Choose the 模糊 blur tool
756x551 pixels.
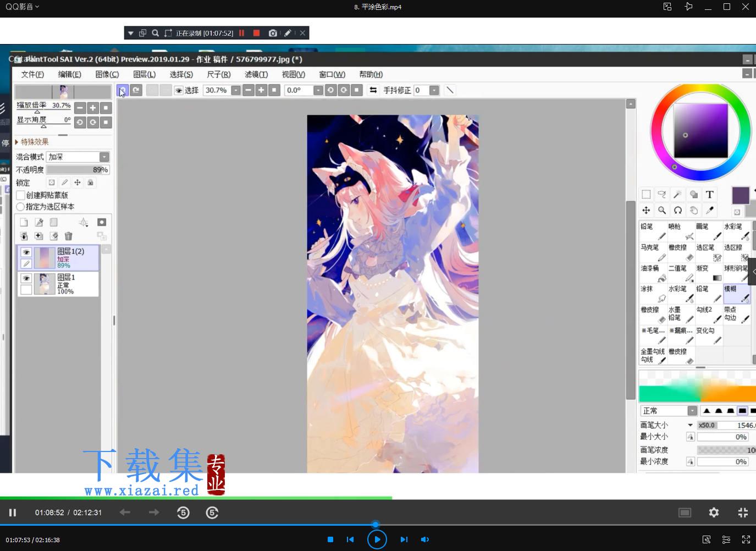click(737, 294)
